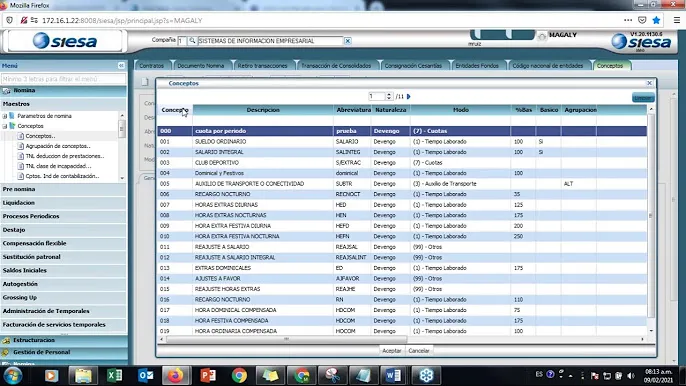Switch to Transacción de Consolidados tab
Screen dimensions: 686x386
(x=336, y=66)
